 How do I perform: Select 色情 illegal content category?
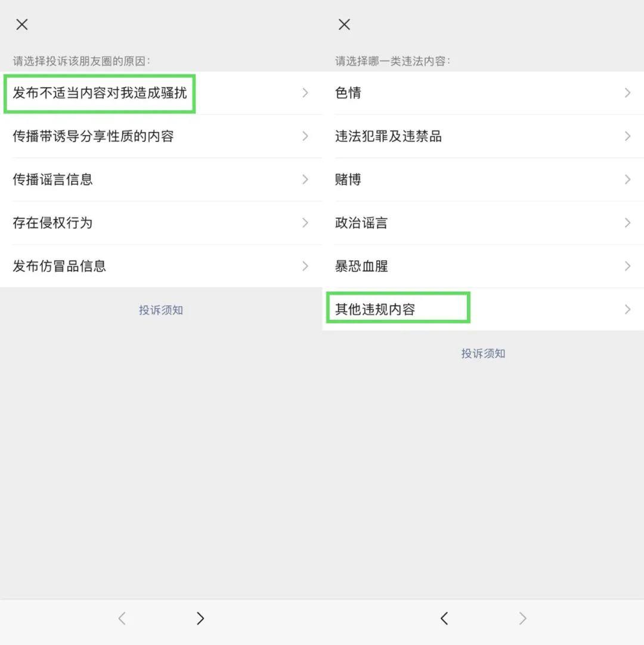click(x=348, y=93)
